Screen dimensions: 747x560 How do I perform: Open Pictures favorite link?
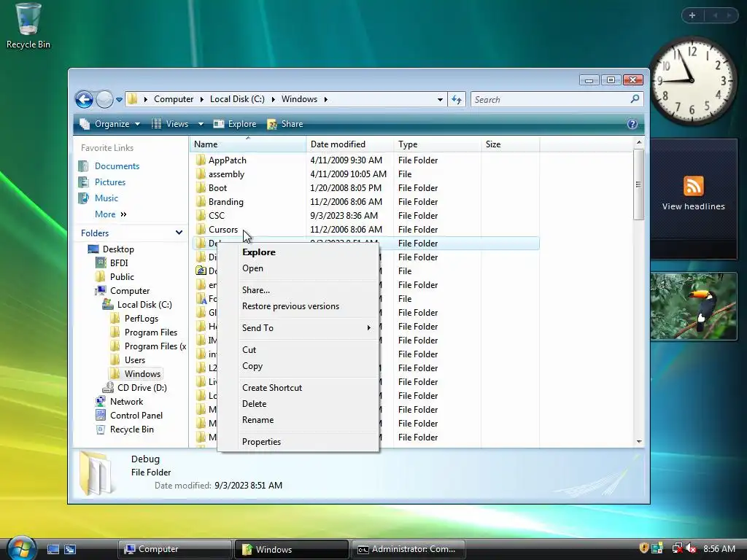click(x=110, y=182)
